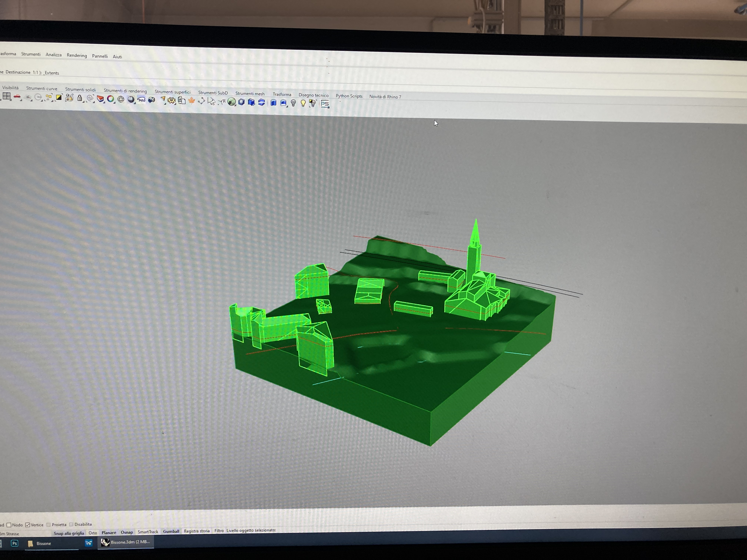Check the Proietta checkbox
The width and height of the screenshot is (747, 560).
(x=49, y=525)
